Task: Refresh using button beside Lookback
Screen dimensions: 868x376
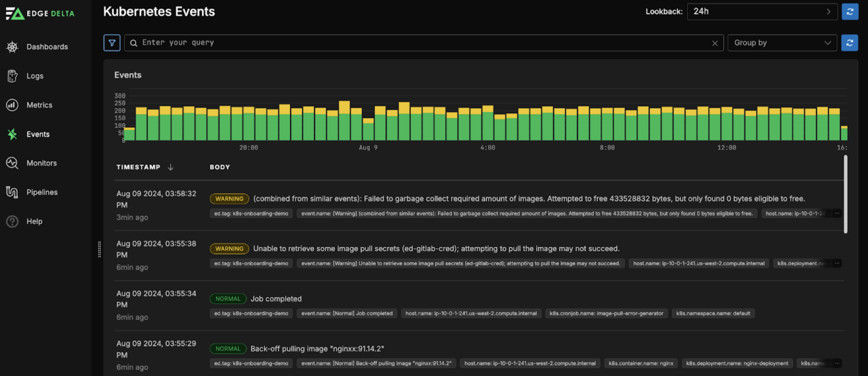Action: [x=850, y=12]
